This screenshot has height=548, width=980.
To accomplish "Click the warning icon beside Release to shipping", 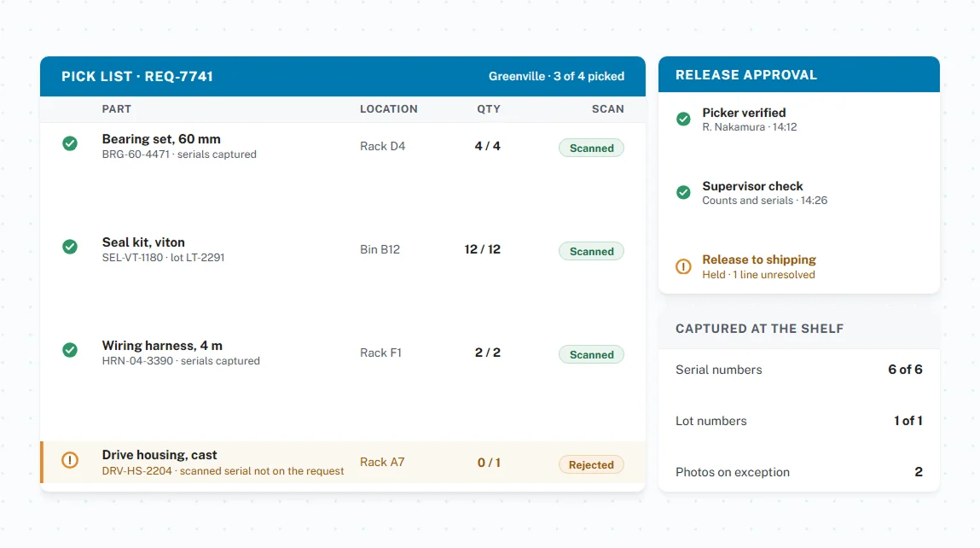I will (x=683, y=266).
